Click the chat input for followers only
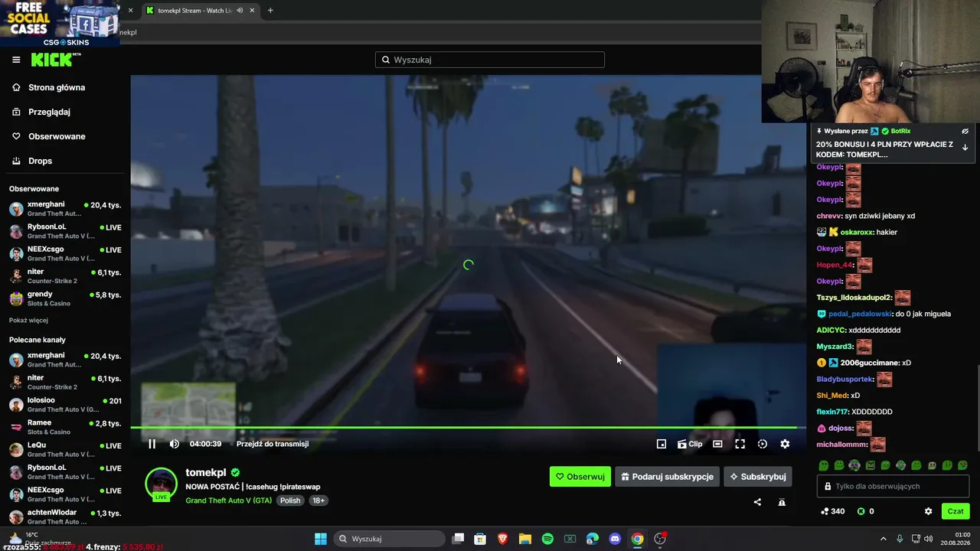Viewport: 980px width, 551px height. click(893, 487)
